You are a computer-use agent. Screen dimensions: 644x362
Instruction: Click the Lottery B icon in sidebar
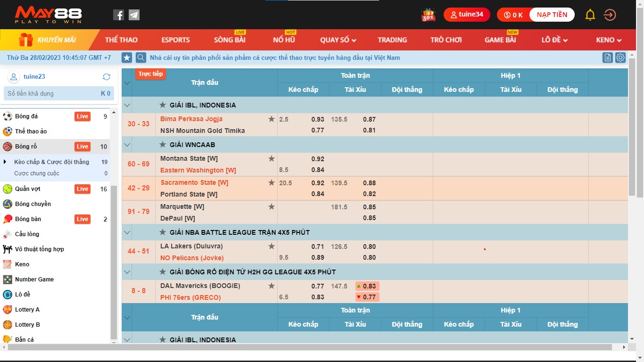7,325
